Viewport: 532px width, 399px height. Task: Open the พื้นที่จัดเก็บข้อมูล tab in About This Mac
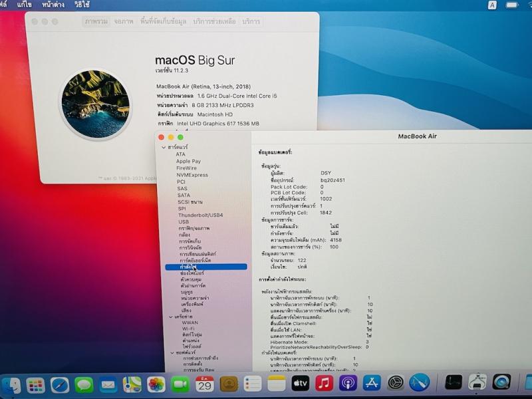163,21
